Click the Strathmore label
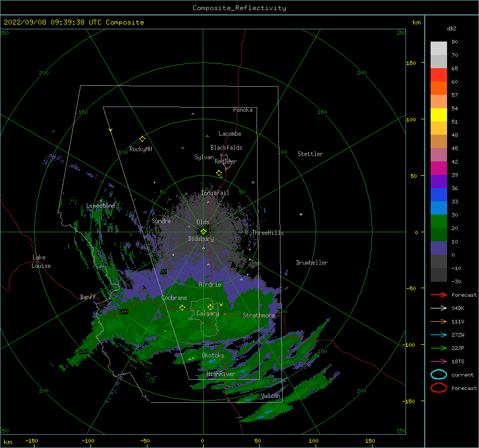The height and width of the screenshot is (448, 479). [259, 315]
